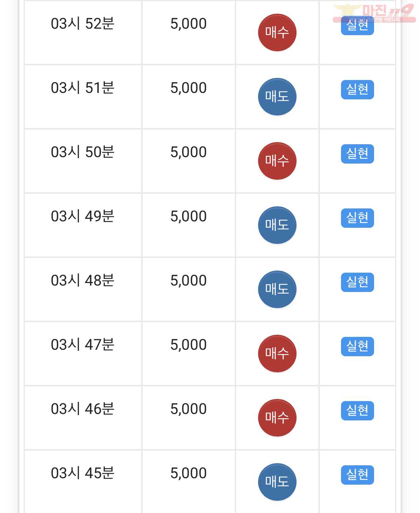
Task: Choose the blue 매도 circle for 03시 45분
Action: point(277,482)
